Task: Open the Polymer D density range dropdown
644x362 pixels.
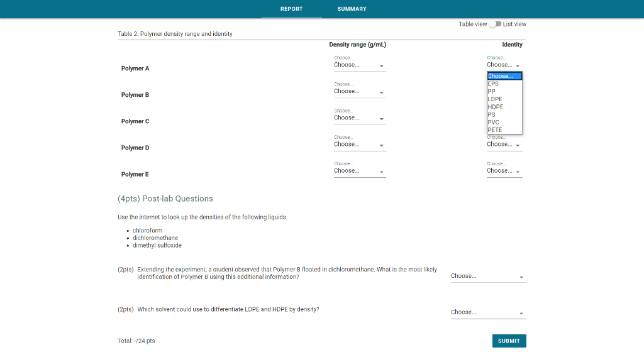Action: pos(359,144)
